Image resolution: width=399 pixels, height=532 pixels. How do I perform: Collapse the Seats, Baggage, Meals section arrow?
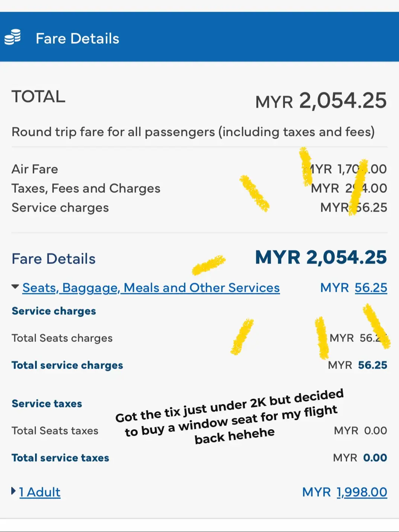tap(15, 287)
